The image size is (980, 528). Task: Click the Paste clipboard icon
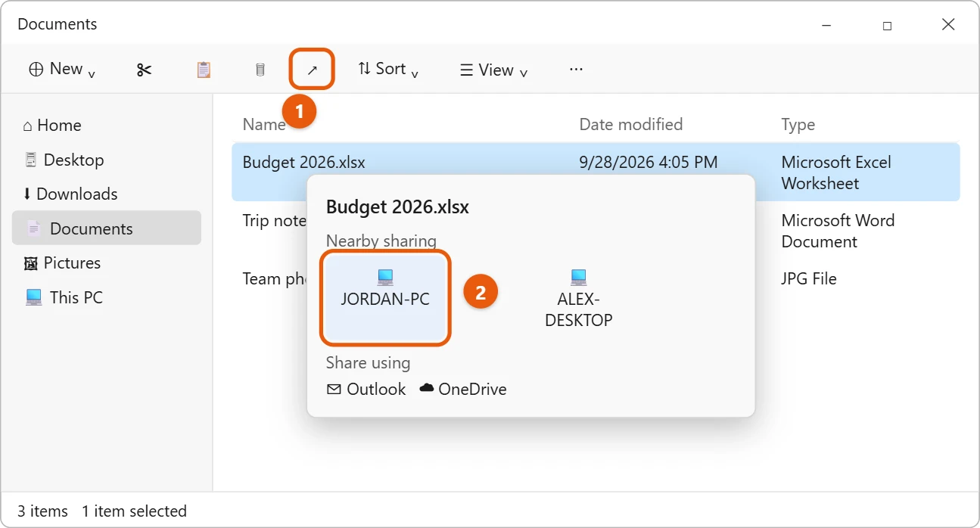tap(203, 70)
